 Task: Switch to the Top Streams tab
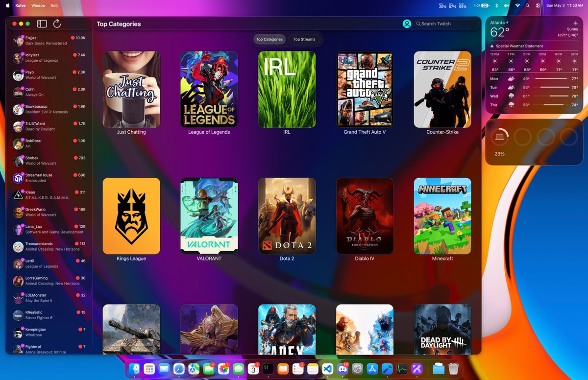pyautogui.click(x=304, y=39)
